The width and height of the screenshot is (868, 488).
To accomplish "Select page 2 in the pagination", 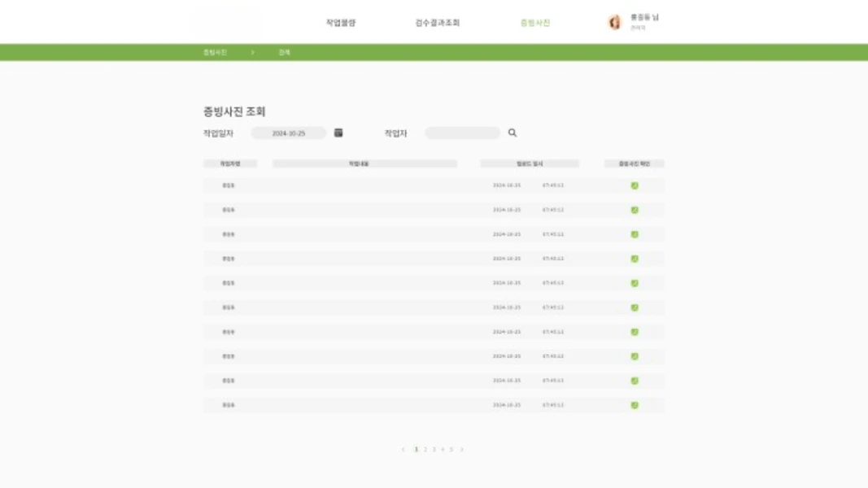I will 425,449.
